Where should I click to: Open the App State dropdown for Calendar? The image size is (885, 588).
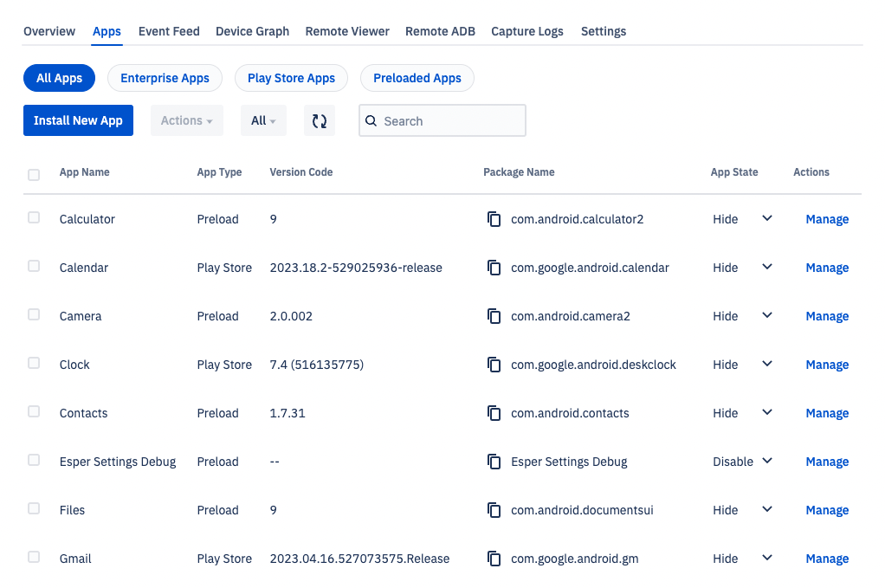point(766,268)
